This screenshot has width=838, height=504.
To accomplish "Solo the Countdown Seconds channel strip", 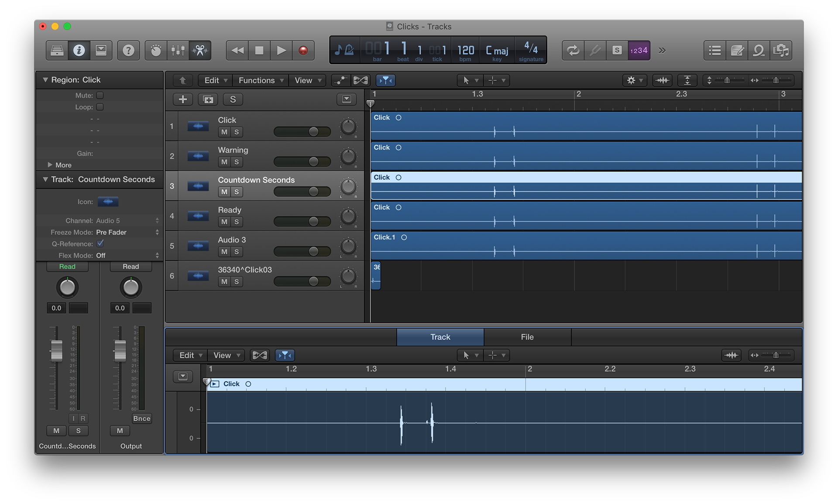I will [x=79, y=431].
